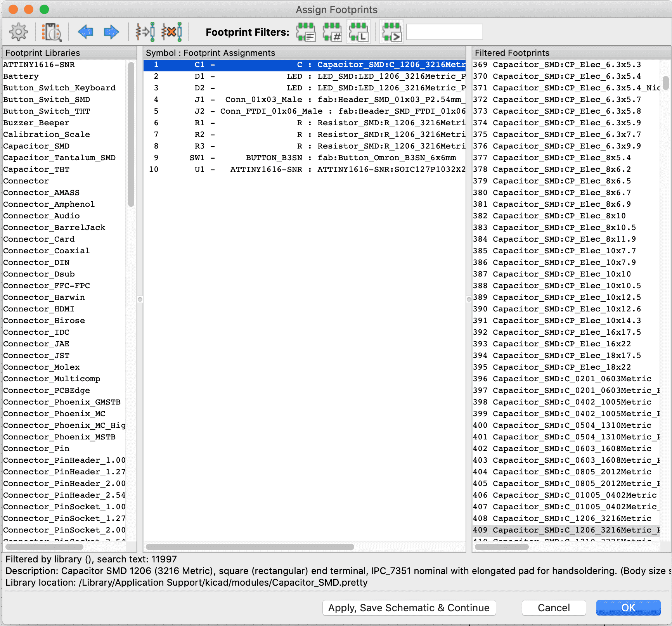672x626 pixels.
Task: Click the splitter handle between libraries and assignments
Action: (x=140, y=299)
